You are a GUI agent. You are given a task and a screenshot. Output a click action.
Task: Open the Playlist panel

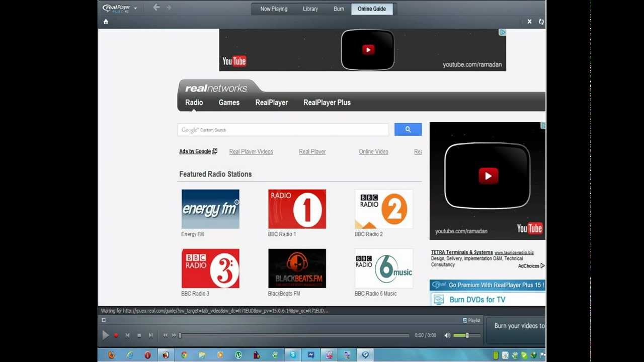(471, 320)
